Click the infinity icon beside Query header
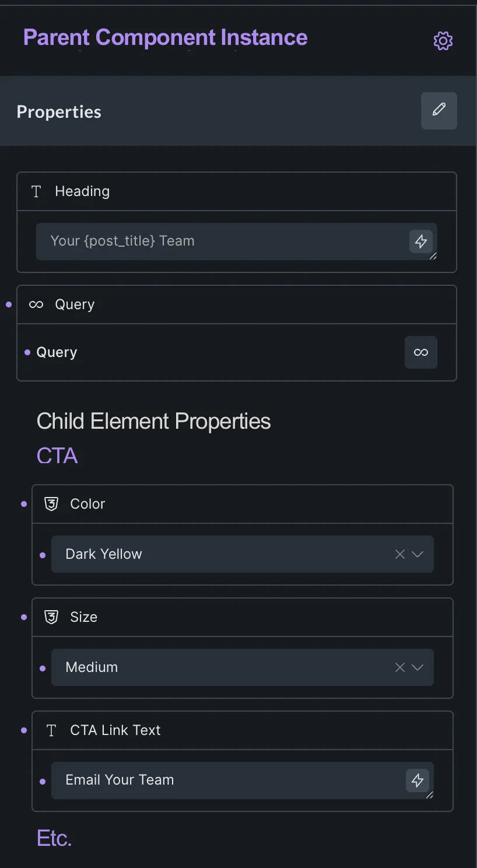477x868 pixels. (36, 304)
